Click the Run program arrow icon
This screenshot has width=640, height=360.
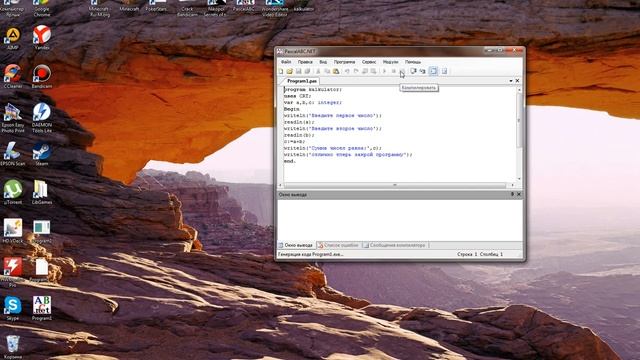(x=384, y=71)
